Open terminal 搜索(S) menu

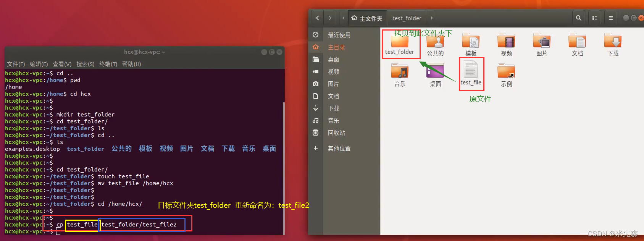pyautogui.click(x=86, y=64)
